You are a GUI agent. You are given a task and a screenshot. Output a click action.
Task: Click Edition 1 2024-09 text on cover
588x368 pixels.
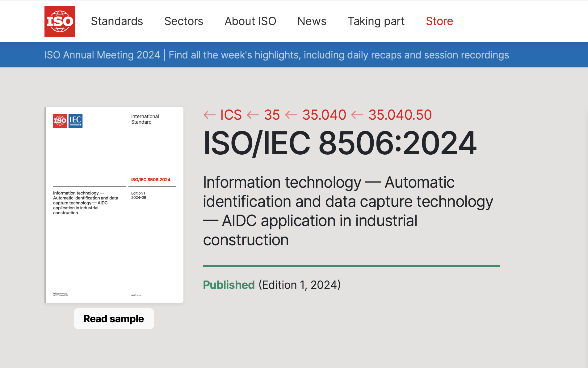(139, 195)
